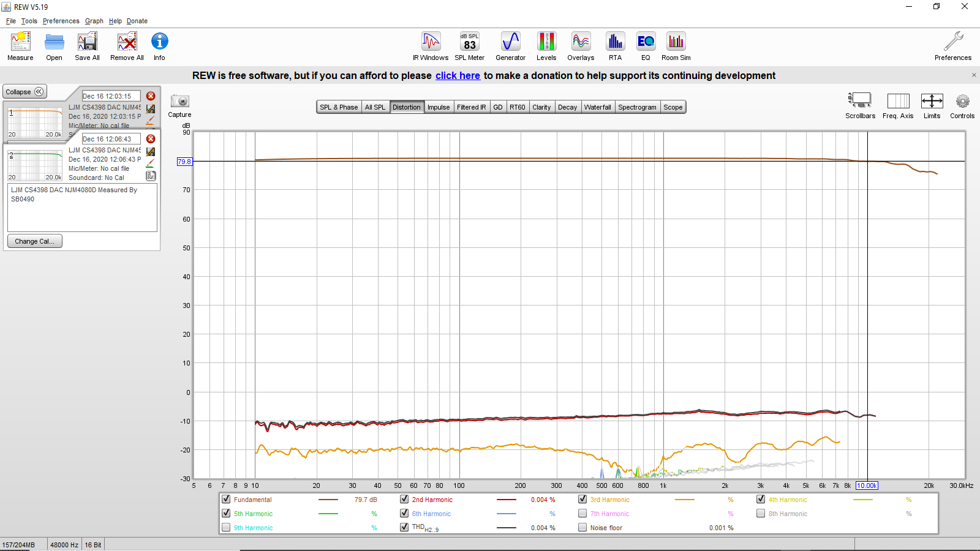Screen dimensions: 980x551
Task: Change trace colour of measurement 2
Action: pyautogui.click(x=151, y=163)
